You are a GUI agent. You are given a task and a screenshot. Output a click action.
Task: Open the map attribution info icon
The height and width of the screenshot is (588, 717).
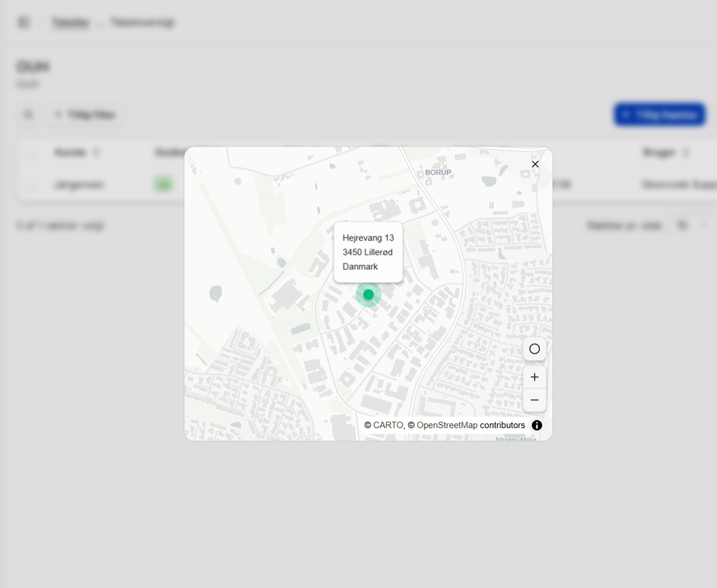pyautogui.click(x=537, y=425)
